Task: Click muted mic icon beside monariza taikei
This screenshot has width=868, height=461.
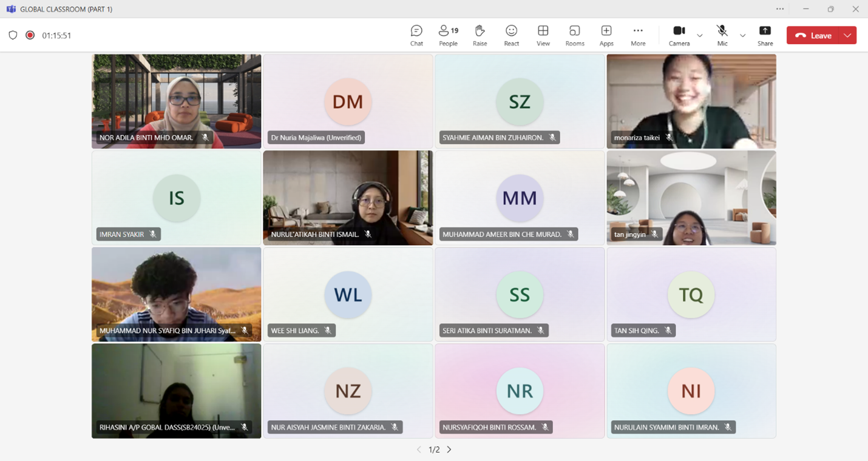Action: coord(669,138)
